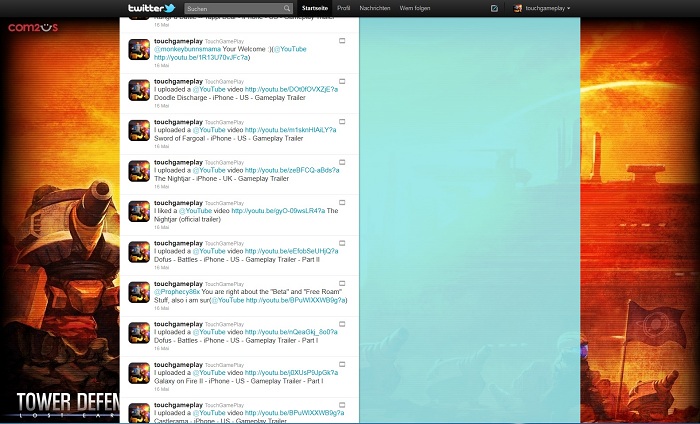The height and width of the screenshot is (424, 700).
Task: Open media icon on Dofus Battles Part I tweet
Action: 342,324
